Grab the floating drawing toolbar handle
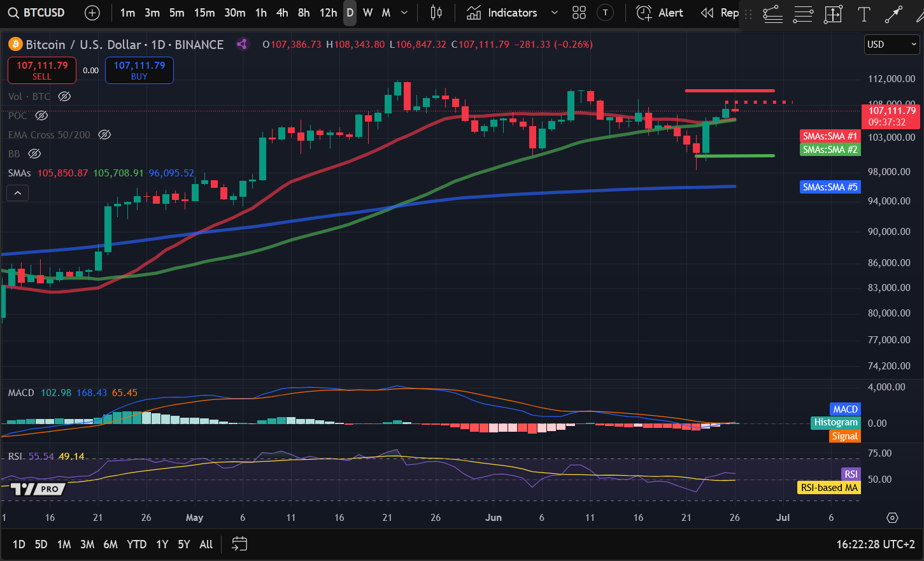Screen dimensions: 924x561 748,14
